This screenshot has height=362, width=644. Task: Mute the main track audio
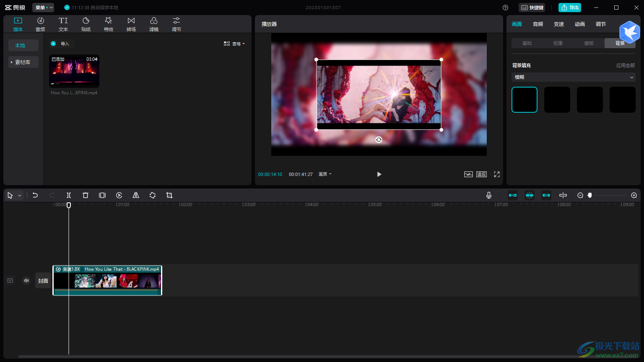coord(26,281)
